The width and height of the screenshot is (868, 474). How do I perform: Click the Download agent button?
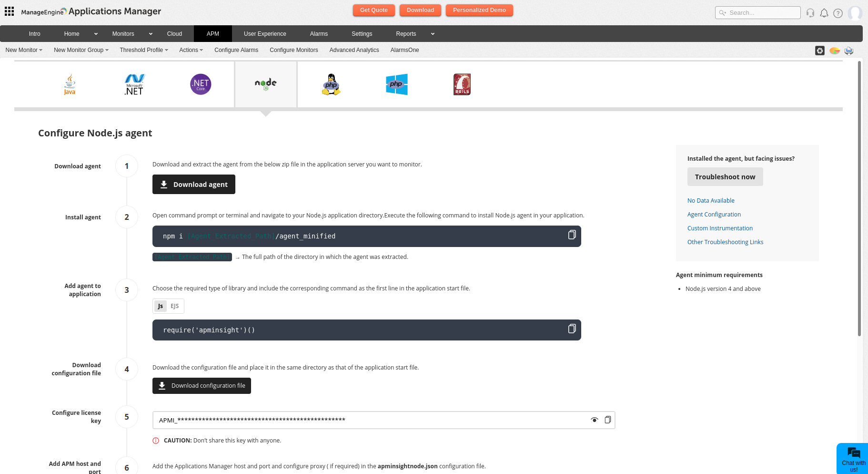click(x=194, y=185)
